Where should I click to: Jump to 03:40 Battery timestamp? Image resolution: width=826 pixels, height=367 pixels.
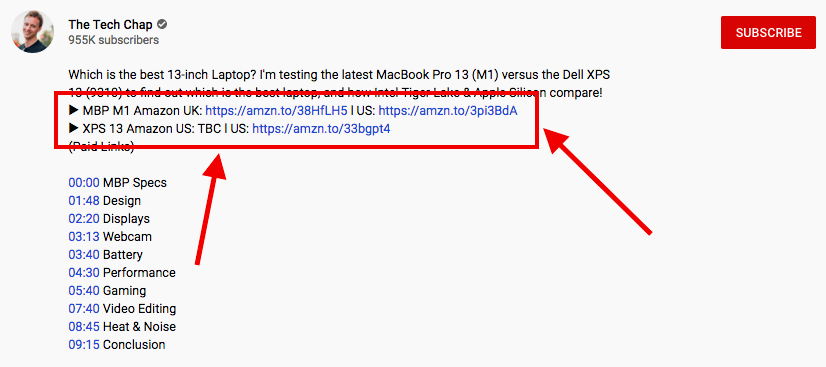[x=84, y=255]
